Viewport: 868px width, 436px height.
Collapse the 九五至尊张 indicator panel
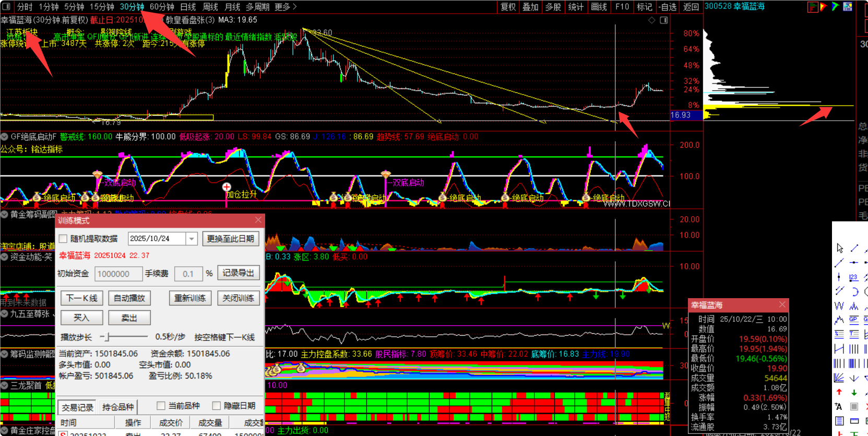pos(5,314)
